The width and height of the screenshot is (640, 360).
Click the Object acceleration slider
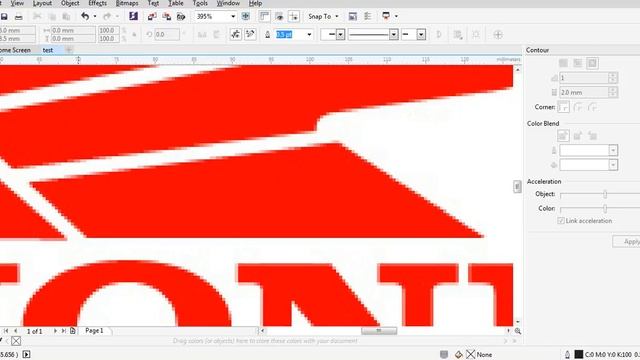coord(605,194)
